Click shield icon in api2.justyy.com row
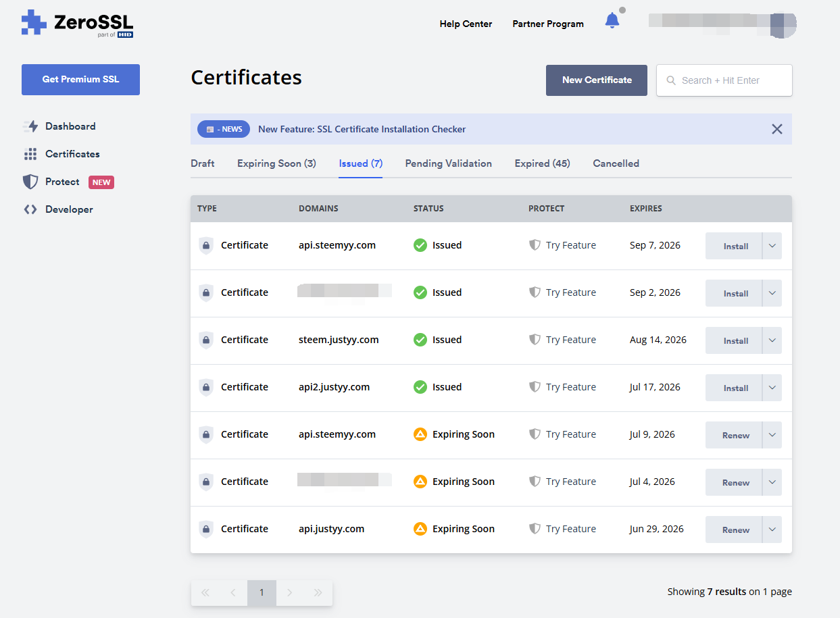Screen dimensions: 840x618 pos(535,387)
